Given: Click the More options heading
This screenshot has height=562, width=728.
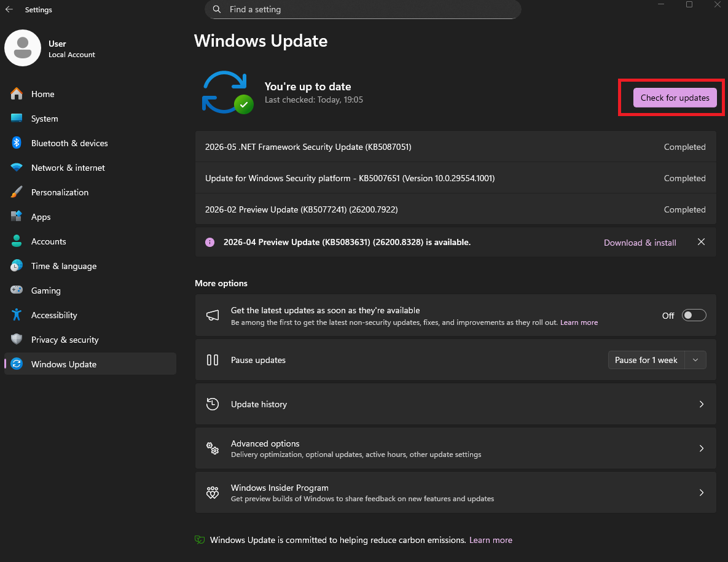Looking at the screenshot, I should (x=221, y=283).
